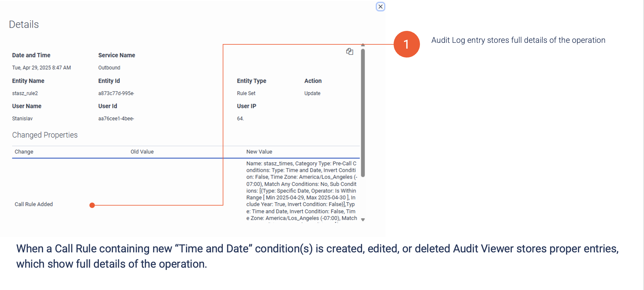This screenshot has height=290, width=644.
Task: Click the Entity Id value a873c77d-995e-
Action: 116,93
